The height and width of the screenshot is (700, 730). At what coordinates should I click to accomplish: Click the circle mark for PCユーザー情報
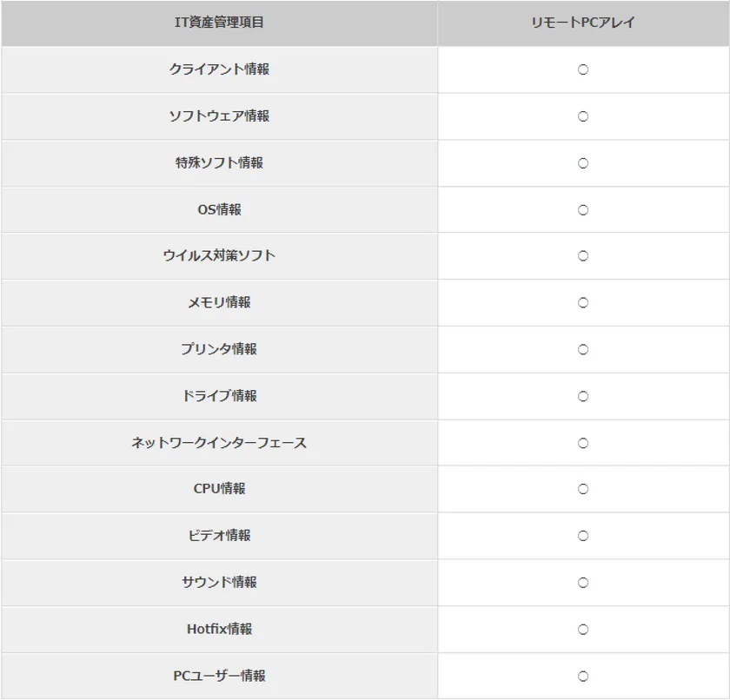[583, 676]
